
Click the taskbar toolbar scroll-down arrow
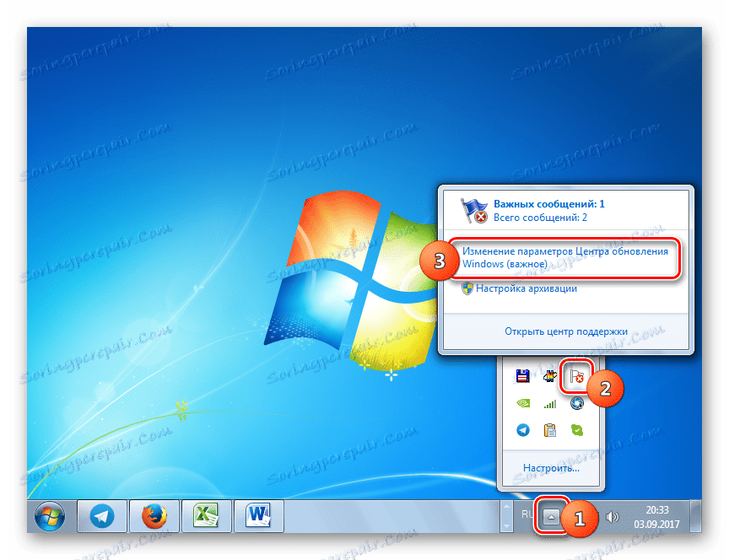pos(506,525)
